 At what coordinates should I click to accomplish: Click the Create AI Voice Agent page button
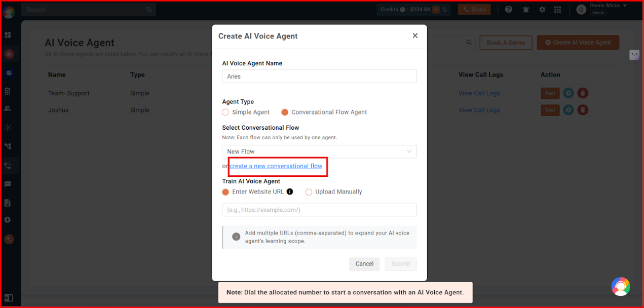pos(578,43)
